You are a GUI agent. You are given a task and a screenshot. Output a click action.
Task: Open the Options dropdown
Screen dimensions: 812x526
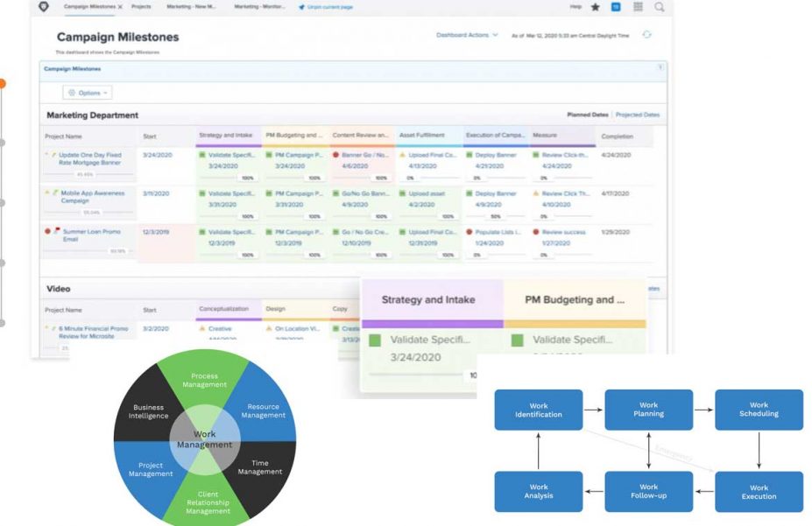point(87,92)
